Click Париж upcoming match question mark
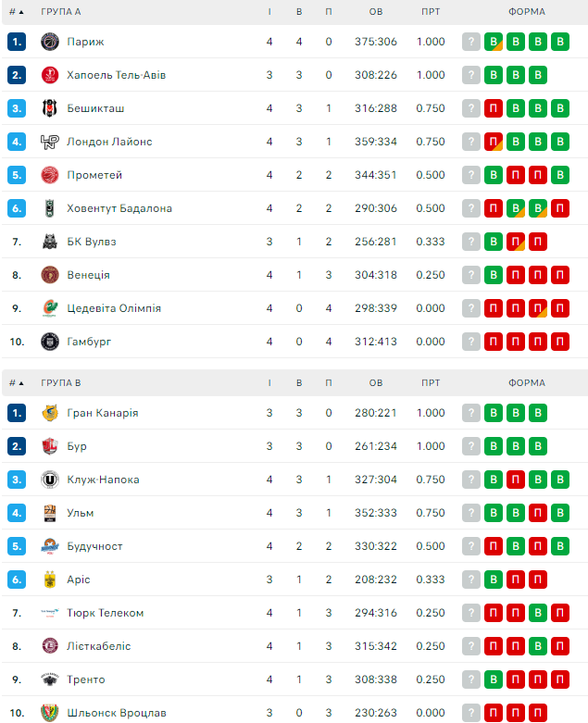This screenshot has height=723, width=588. coord(471,42)
